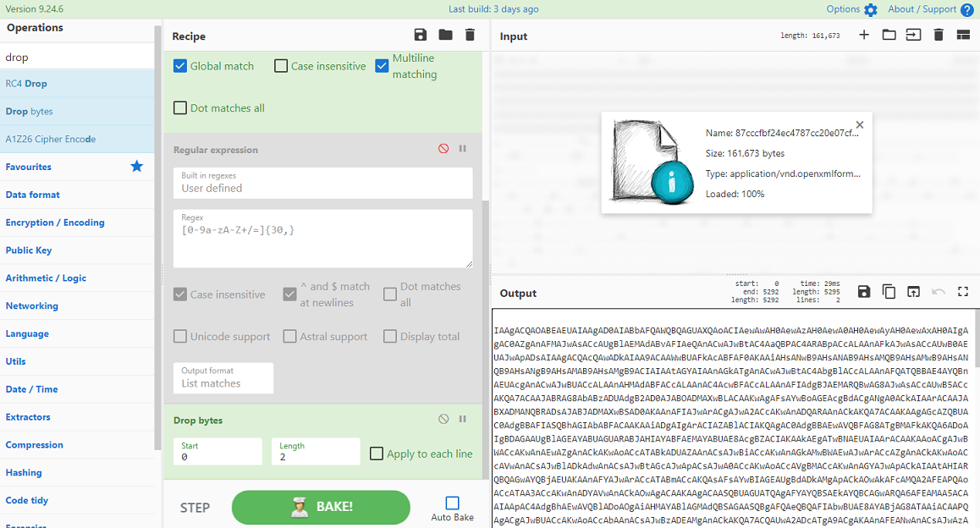The image size is (980, 528).
Task: Click the output pane scrollbar
Action: tap(977, 338)
